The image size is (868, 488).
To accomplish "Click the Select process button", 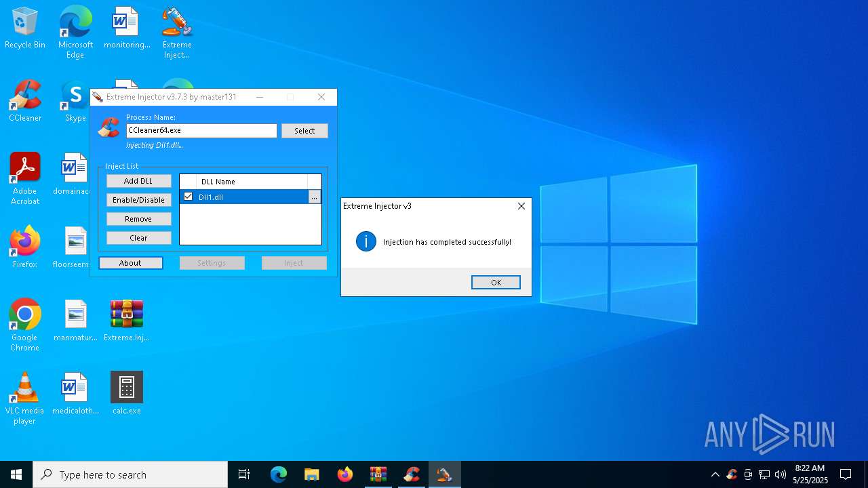I will 304,131.
